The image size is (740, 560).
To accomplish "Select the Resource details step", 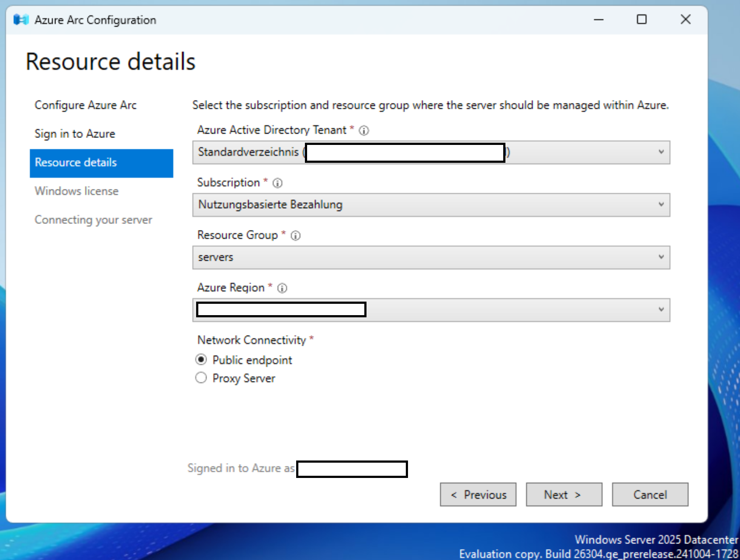I will click(x=101, y=163).
